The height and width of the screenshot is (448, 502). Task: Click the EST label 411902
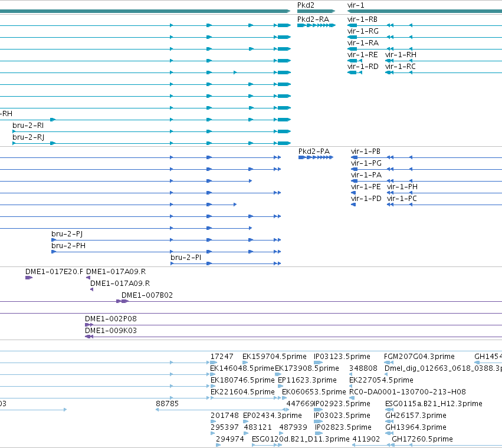(x=366, y=440)
